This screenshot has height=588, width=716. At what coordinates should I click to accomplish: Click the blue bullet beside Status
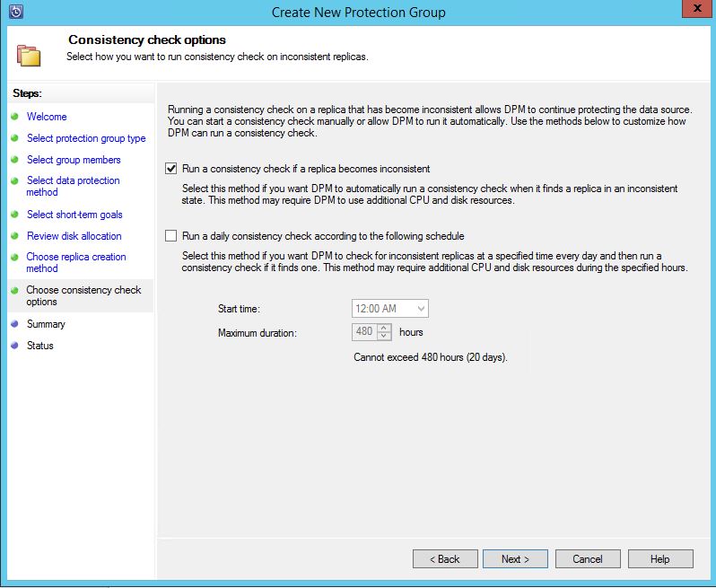(14, 346)
